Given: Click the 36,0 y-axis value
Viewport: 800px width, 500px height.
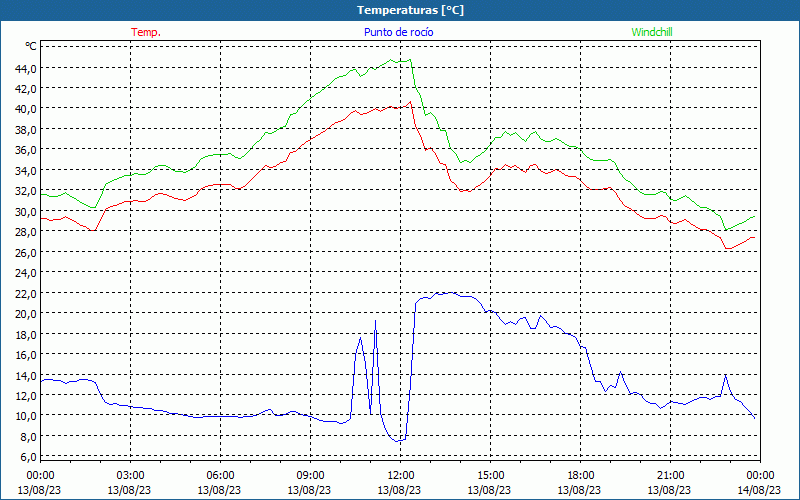Looking at the screenshot, I should (26, 150).
